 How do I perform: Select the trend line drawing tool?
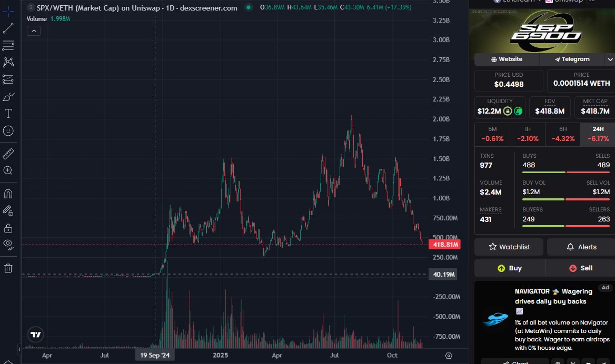tap(8, 28)
